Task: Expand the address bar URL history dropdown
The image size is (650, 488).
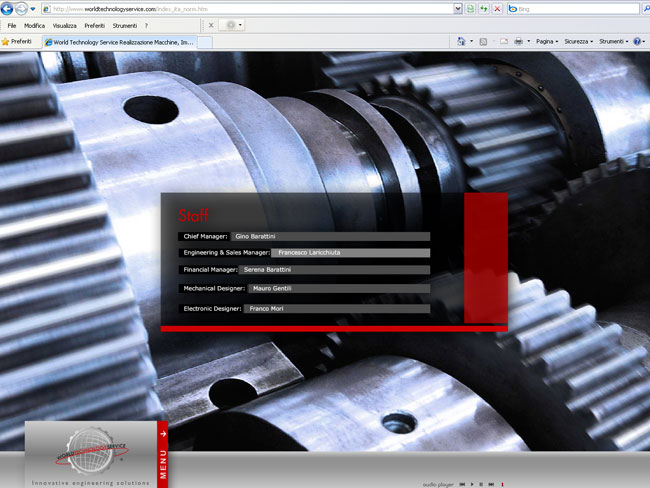Action: (x=458, y=9)
